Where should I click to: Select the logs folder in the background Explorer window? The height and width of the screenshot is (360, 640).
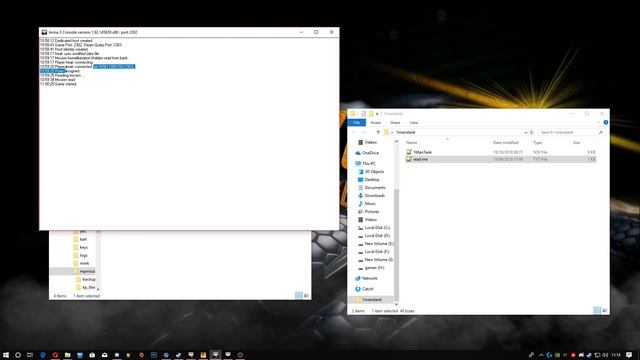(x=84, y=255)
